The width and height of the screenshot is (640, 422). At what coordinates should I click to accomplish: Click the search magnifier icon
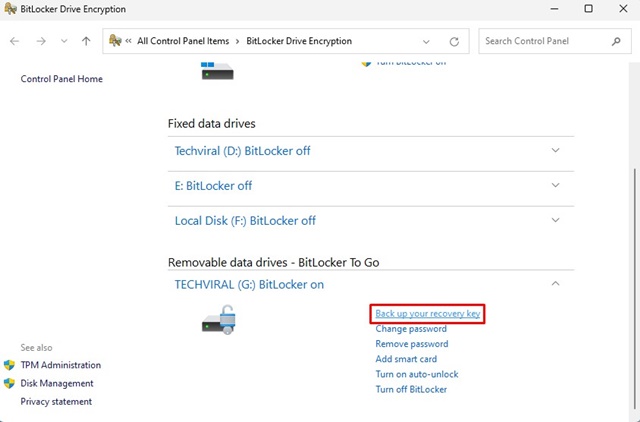coord(616,41)
